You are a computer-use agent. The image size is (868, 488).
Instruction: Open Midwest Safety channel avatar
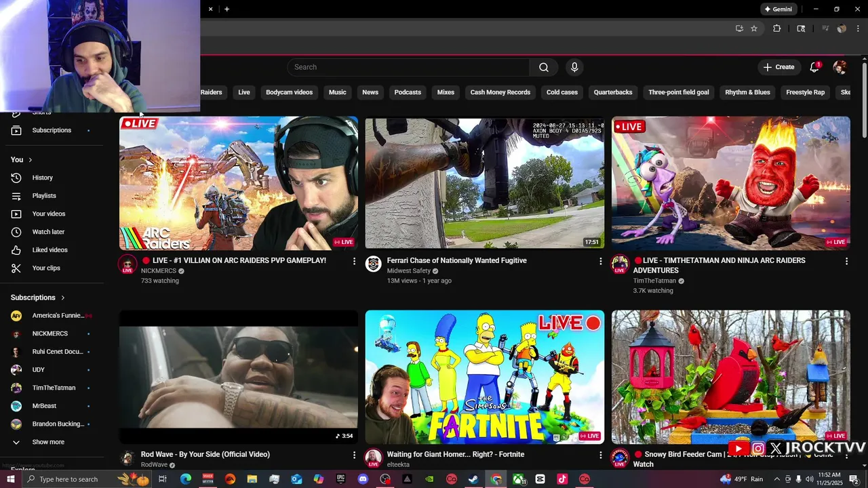(374, 264)
